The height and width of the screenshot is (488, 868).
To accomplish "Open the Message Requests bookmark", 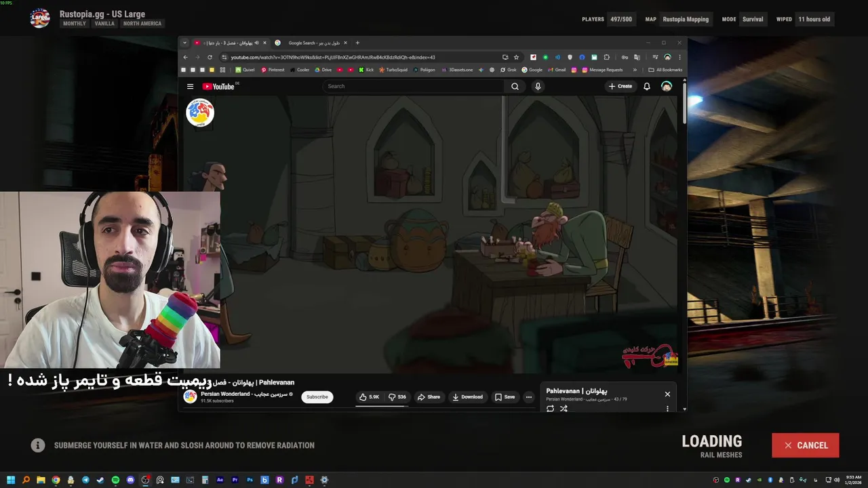I will coord(602,70).
